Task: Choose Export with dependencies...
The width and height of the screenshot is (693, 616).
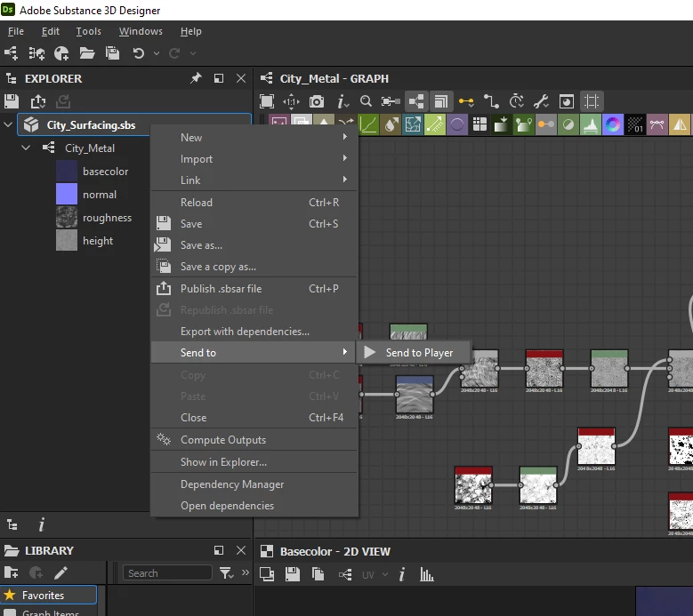Action: 254,332
